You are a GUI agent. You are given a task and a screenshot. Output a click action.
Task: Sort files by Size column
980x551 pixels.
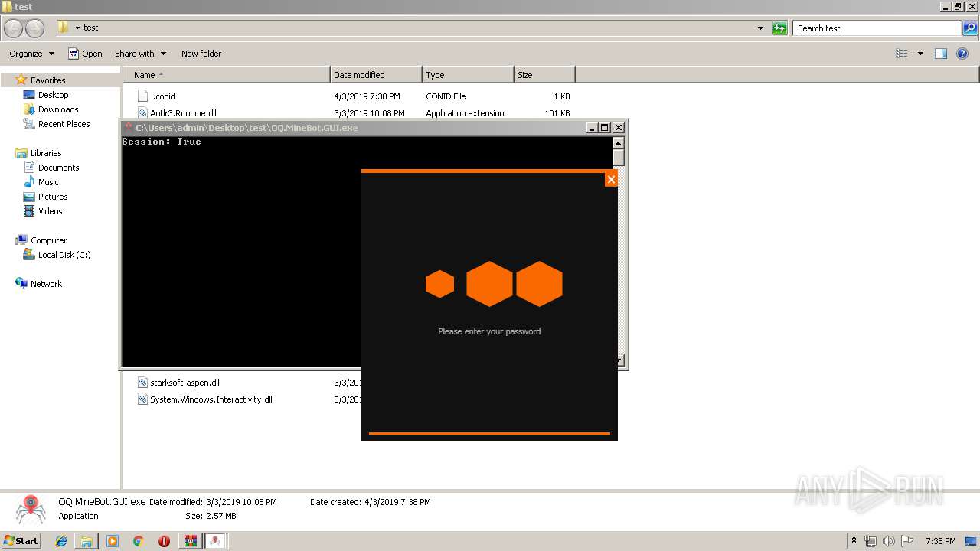[x=544, y=75]
